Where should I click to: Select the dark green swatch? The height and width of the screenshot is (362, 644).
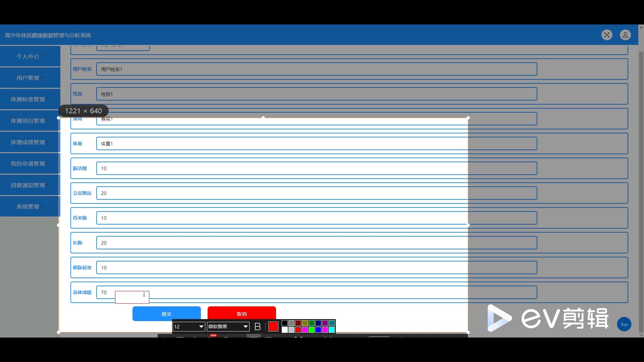tap(312, 323)
